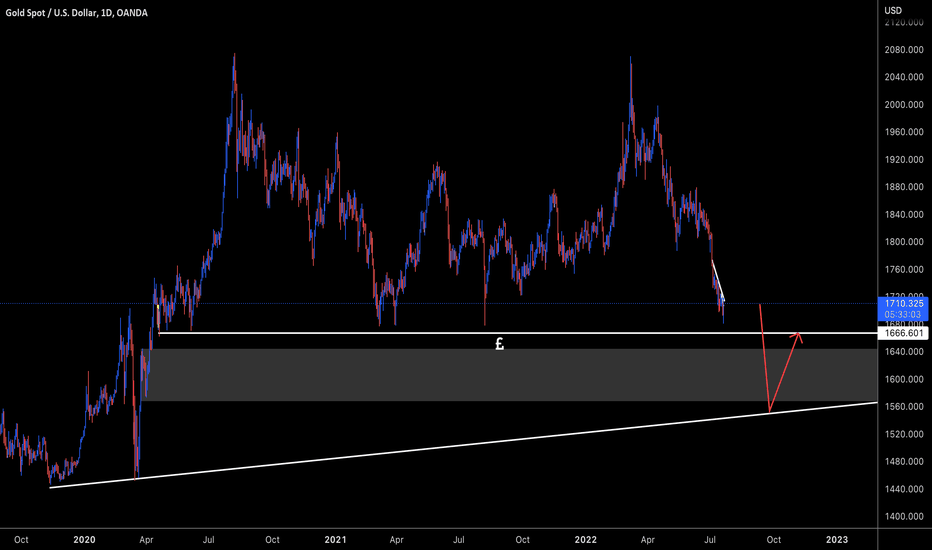Screen dimensions: 932x550
Task: Click the 05:33:03 bar countdown timer
Action: 903,314
